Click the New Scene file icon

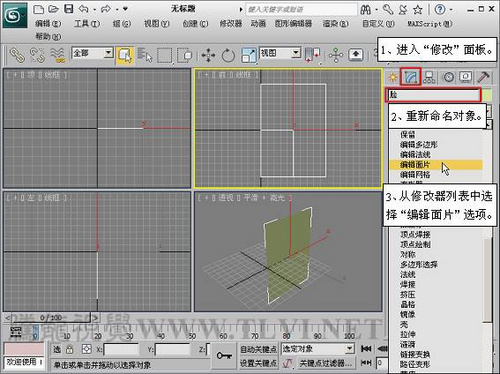click(x=39, y=9)
